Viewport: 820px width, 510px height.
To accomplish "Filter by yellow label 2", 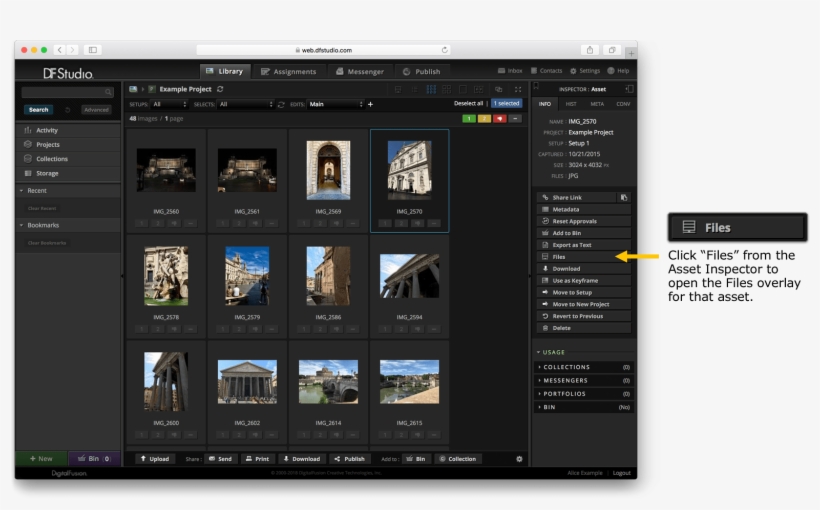I will 484,119.
